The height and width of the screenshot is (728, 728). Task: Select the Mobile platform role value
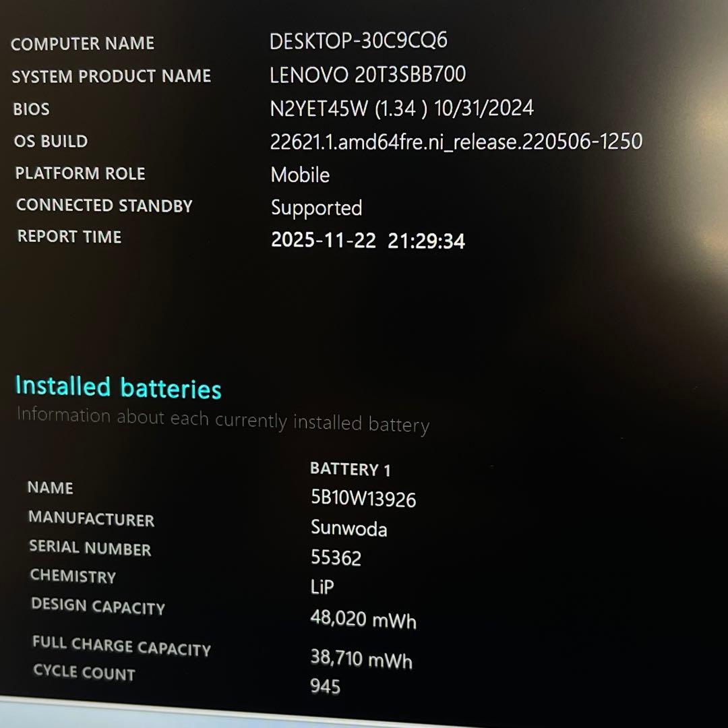tap(299, 175)
